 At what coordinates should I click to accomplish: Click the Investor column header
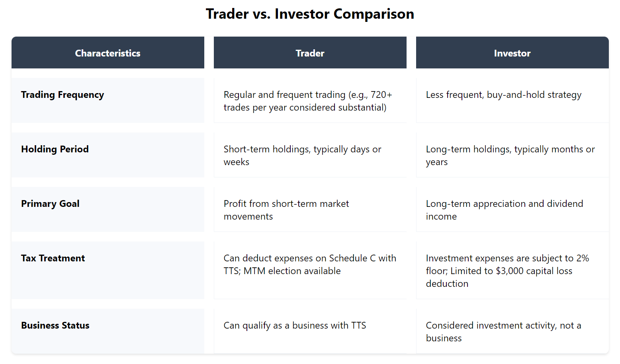pyautogui.click(x=512, y=53)
